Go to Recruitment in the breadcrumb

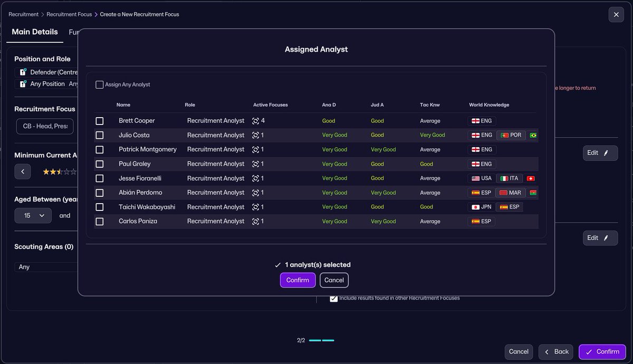23,14
